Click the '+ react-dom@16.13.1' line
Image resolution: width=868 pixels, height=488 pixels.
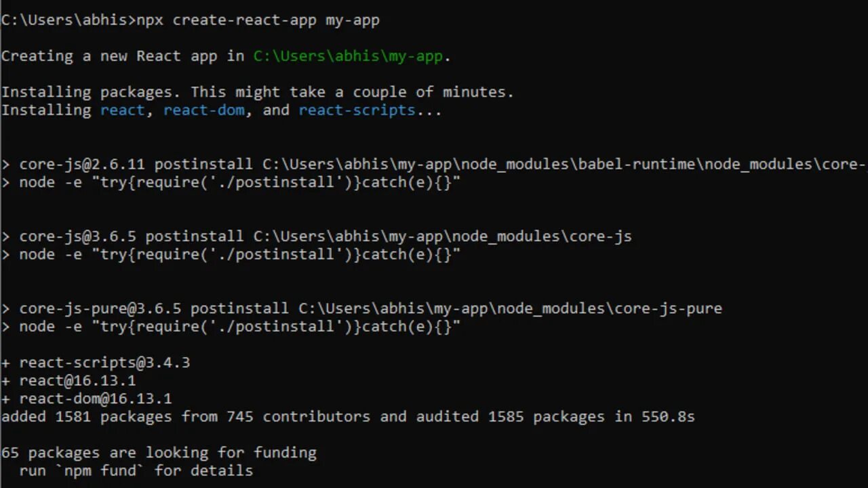[x=87, y=399]
